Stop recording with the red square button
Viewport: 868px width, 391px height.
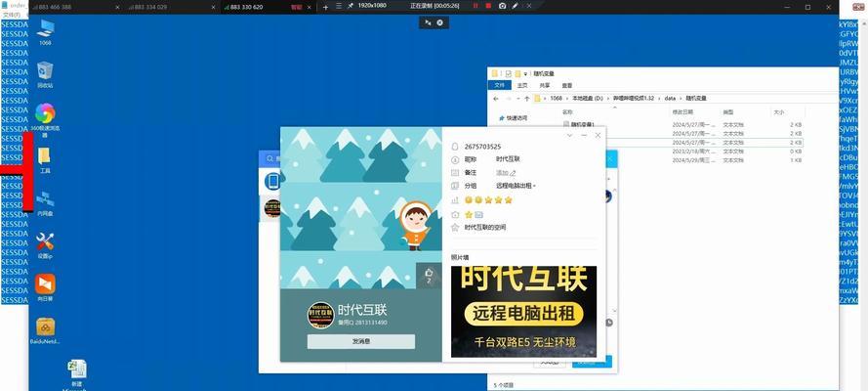coord(488,6)
